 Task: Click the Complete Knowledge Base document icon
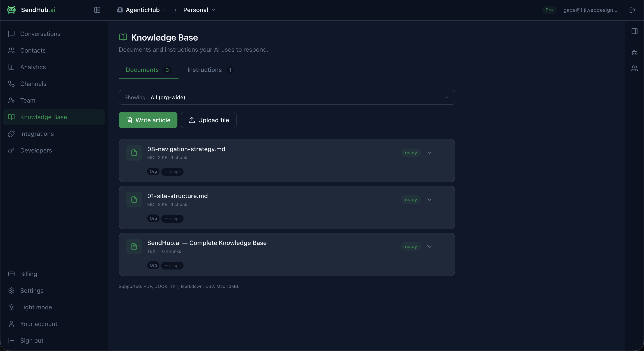[x=134, y=246]
